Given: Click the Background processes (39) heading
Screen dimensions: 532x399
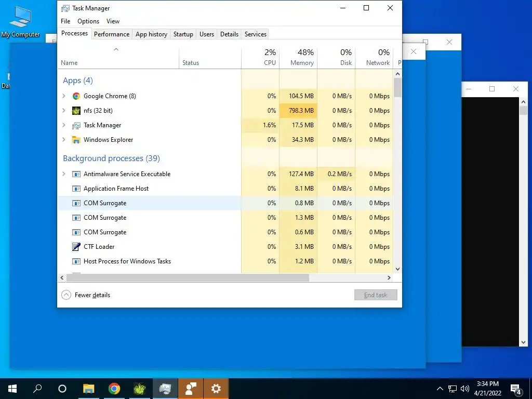Looking at the screenshot, I should pyautogui.click(x=111, y=158).
